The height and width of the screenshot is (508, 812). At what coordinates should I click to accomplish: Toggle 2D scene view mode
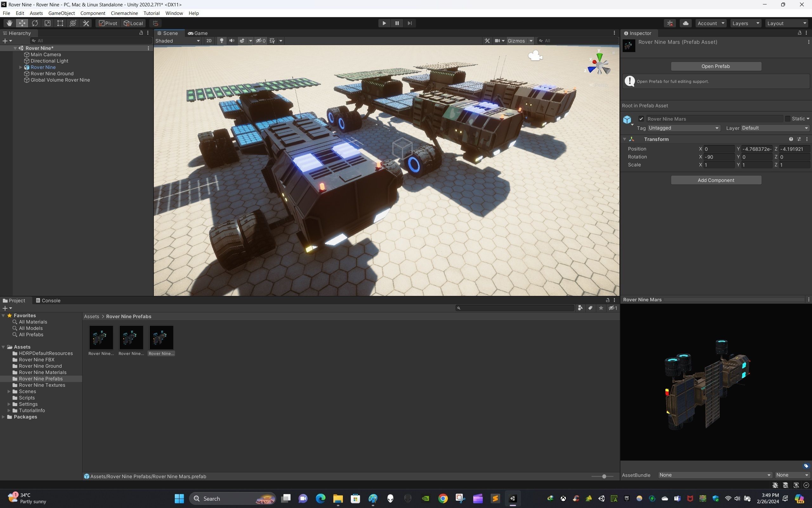pos(209,41)
